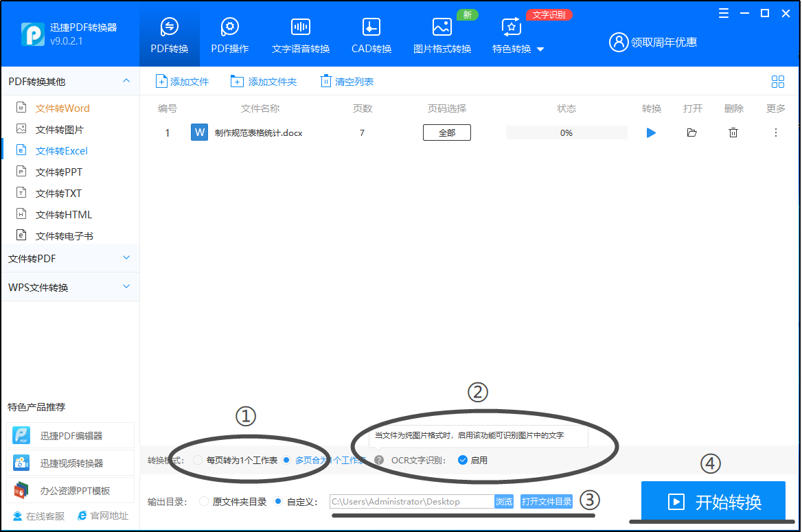Click the output path input field
This screenshot has height=532, width=802.
(412, 501)
